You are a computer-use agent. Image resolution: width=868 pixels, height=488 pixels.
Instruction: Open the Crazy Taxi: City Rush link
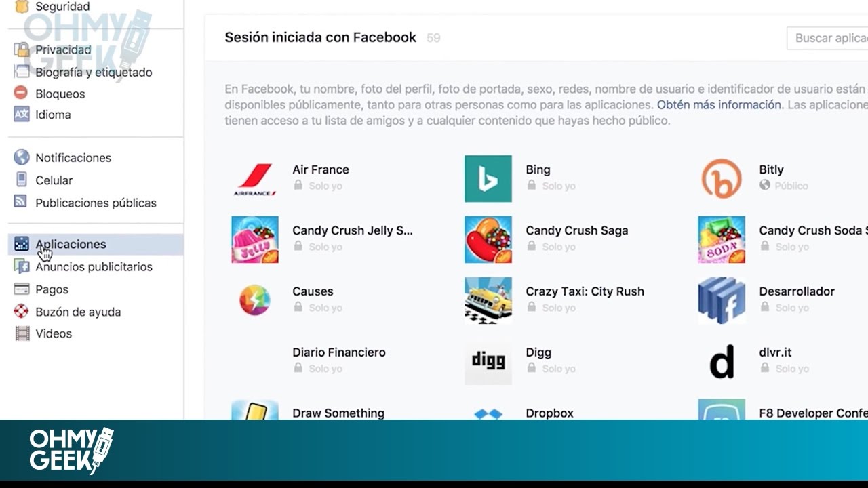tap(585, 291)
